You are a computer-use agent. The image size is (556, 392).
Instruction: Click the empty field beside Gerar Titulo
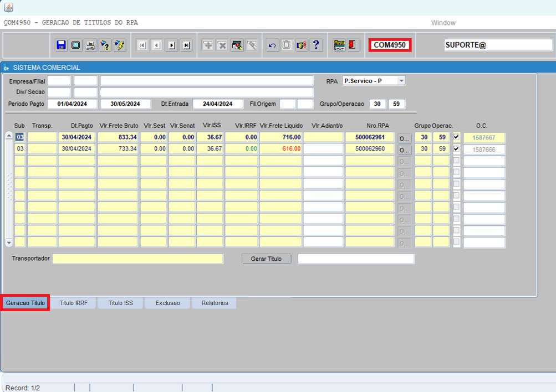[x=356, y=259]
